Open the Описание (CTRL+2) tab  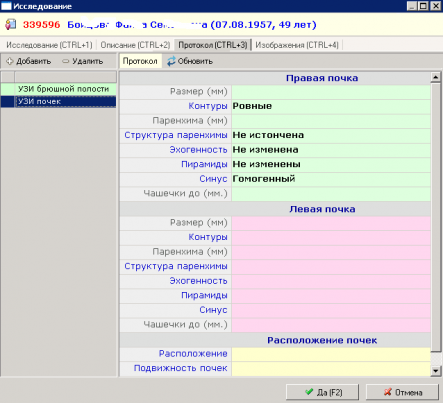[135, 45]
